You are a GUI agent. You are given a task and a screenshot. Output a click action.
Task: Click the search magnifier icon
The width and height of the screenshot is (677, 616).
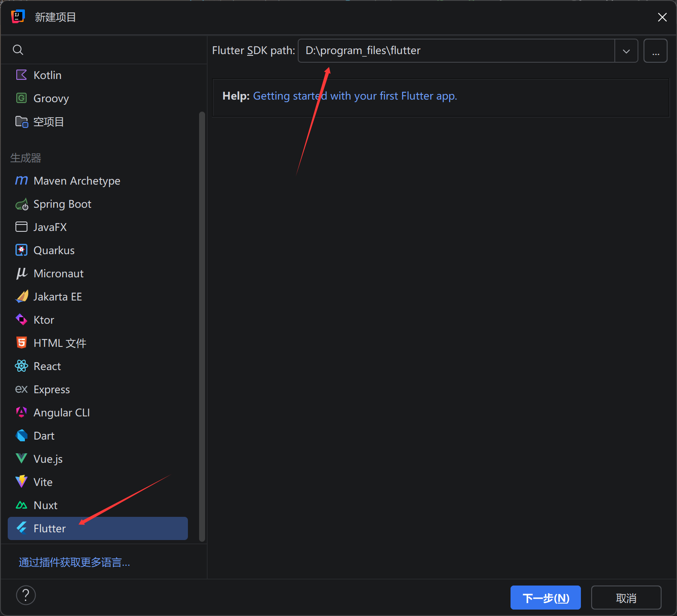[18, 50]
